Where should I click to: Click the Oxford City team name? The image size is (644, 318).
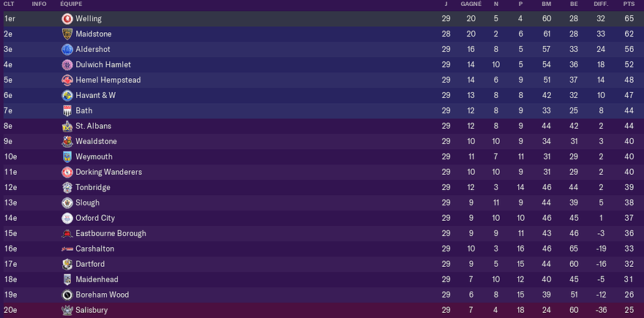click(x=95, y=218)
